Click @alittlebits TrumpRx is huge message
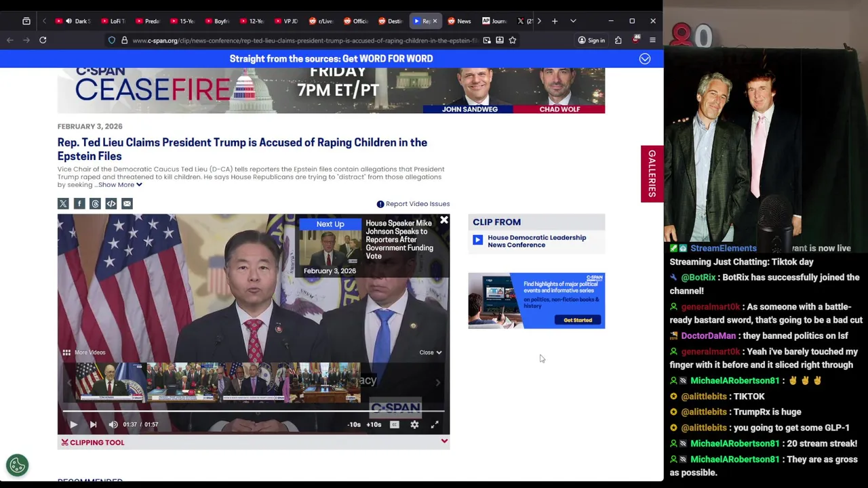The width and height of the screenshot is (868, 488). coord(735,411)
